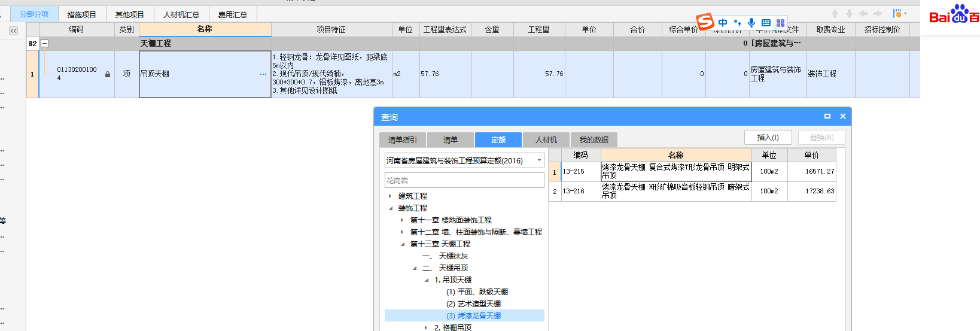Click the 装饰工程 fee specialty cell
Screen dimensions: 980x331
[x=831, y=74]
